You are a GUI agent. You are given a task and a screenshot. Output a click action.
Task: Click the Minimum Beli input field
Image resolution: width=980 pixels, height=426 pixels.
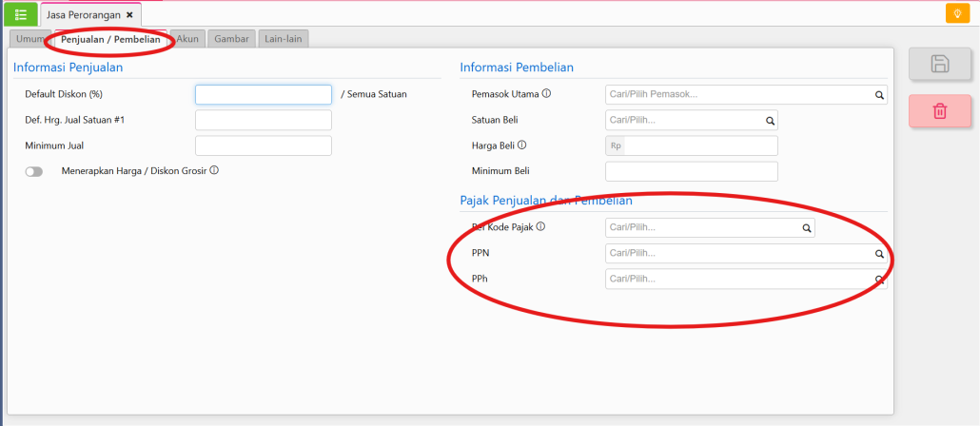(692, 171)
